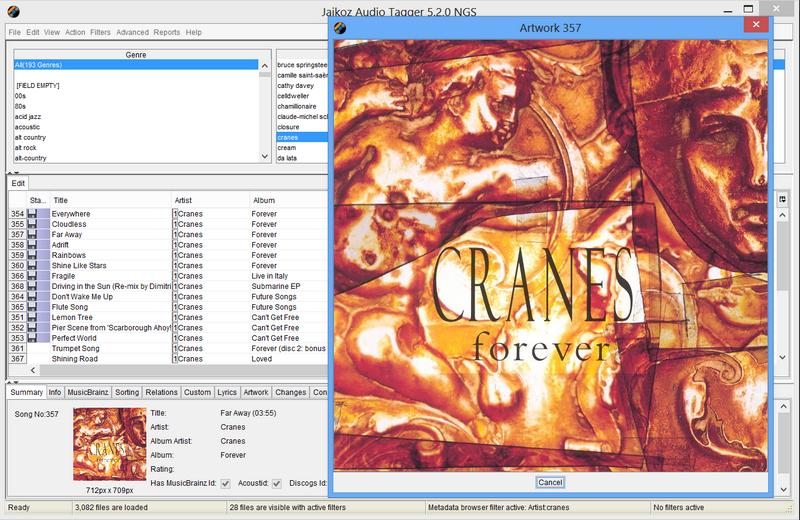
Task: Switch to the Lyrics tab
Action: tap(227, 392)
